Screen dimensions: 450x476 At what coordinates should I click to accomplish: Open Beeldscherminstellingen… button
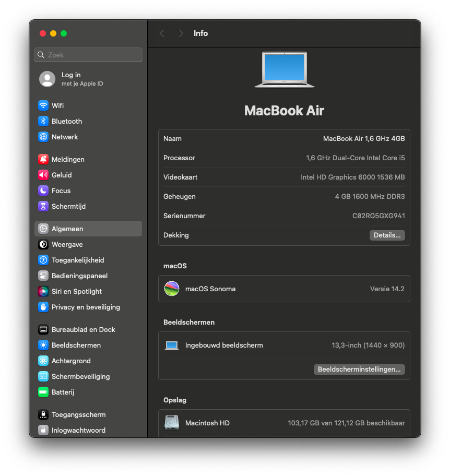tap(359, 370)
